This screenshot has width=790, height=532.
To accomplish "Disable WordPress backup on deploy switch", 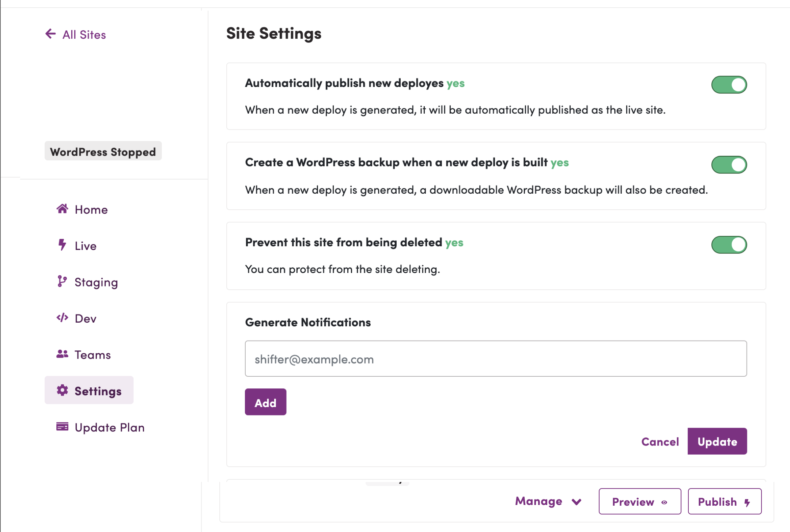I will tap(729, 165).
